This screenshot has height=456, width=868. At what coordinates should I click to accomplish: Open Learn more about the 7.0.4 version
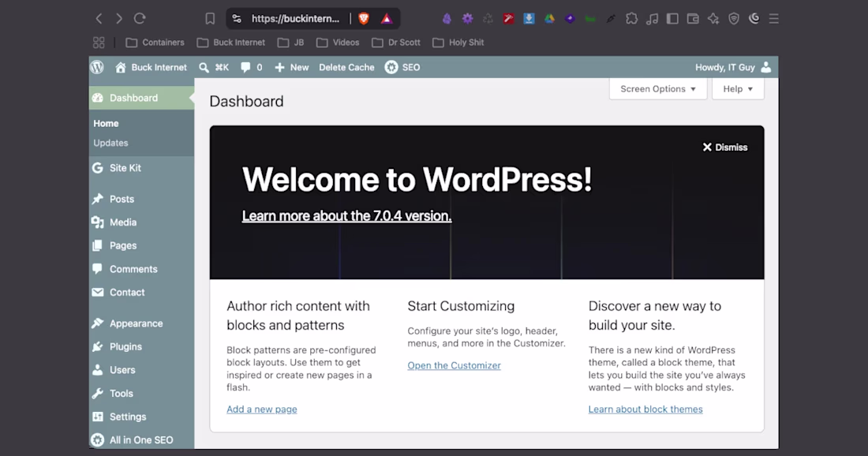point(346,216)
